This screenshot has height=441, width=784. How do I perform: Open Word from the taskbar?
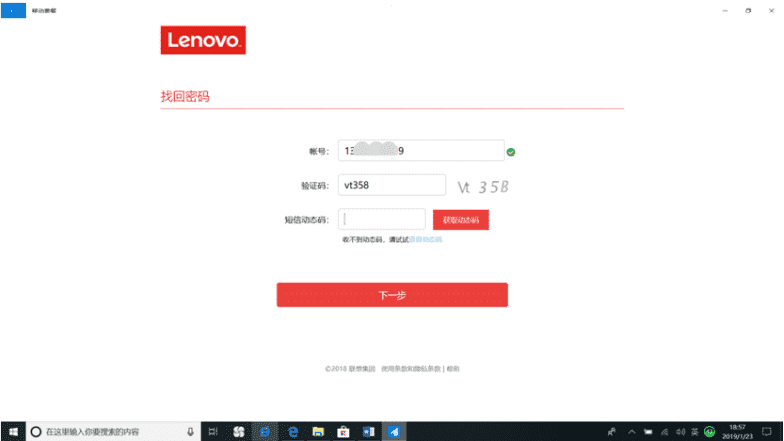coord(368,432)
